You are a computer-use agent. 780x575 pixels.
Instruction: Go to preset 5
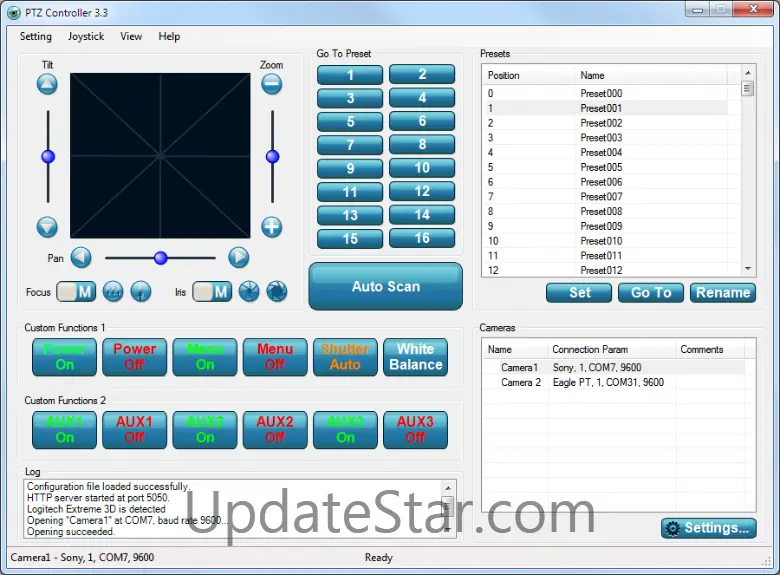(350, 121)
